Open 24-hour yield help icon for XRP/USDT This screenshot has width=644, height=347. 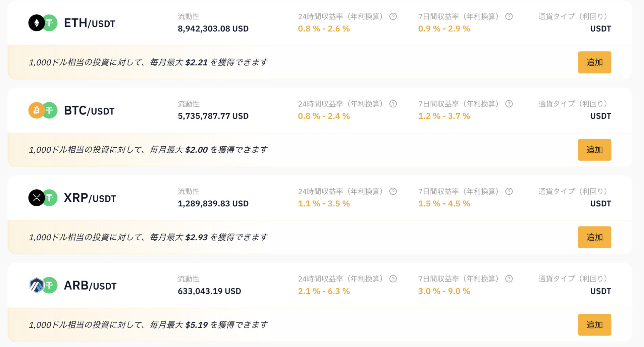[x=393, y=191]
